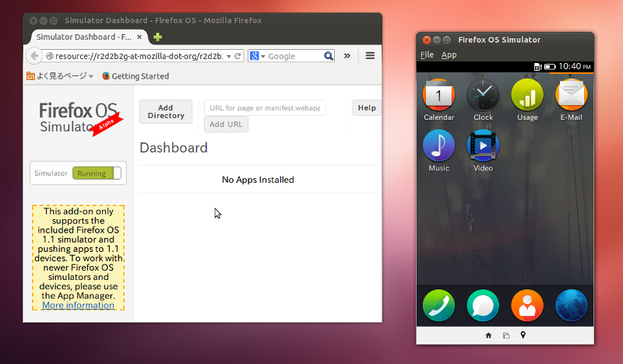Image resolution: width=623 pixels, height=364 pixels.
Task: Click the No Apps Installed text
Action: tap(258, 180)
